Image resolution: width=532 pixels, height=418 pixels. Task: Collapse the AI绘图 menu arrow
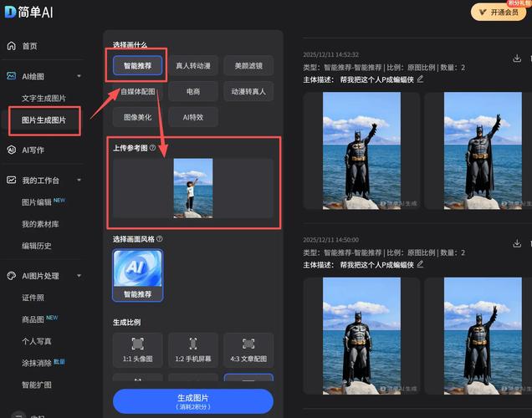[x=79, y=76]
